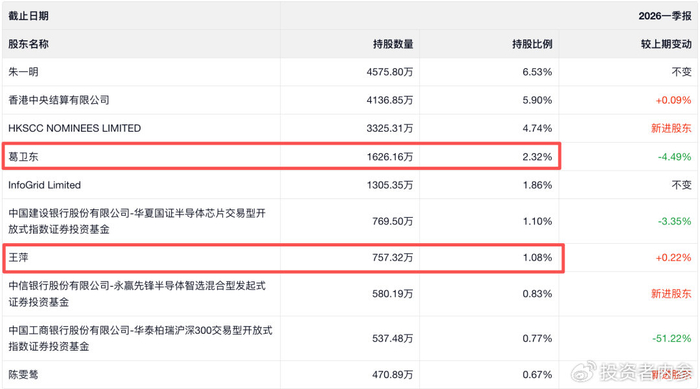This screenshot has height=389, width=700.
Task: Click 不变 in the 朱一明 row
Action: [x=681, y=71]
